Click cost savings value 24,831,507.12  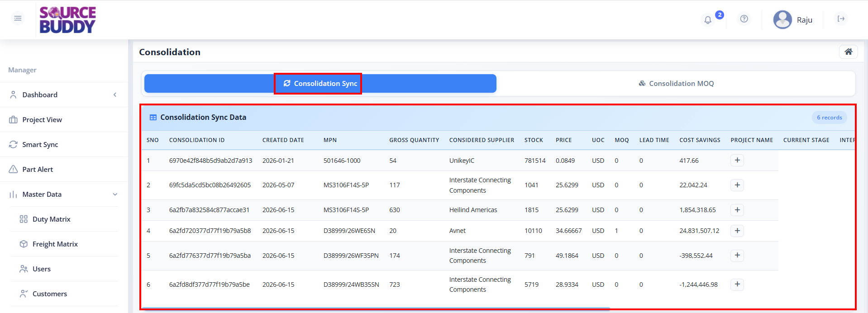click(699, 231)
